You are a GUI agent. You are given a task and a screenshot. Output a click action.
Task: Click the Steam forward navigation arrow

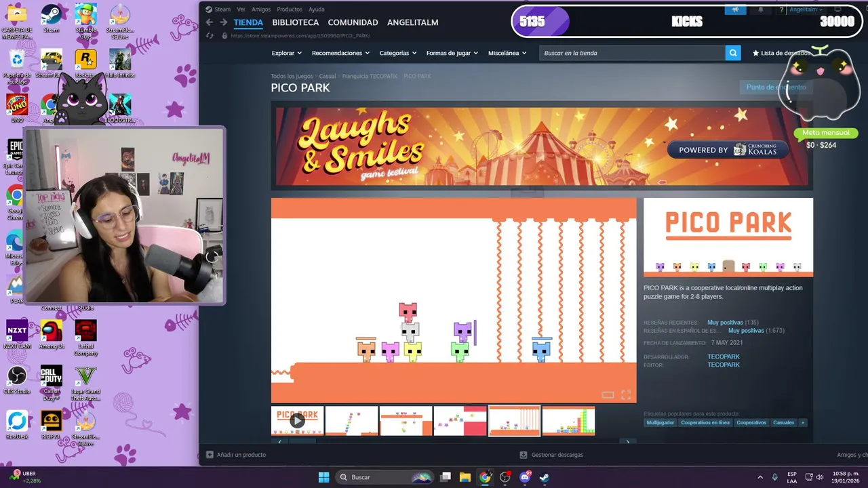click(223, 22)
